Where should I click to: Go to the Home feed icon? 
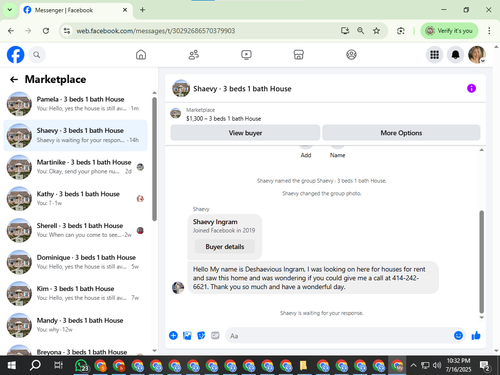click(141, 55)
